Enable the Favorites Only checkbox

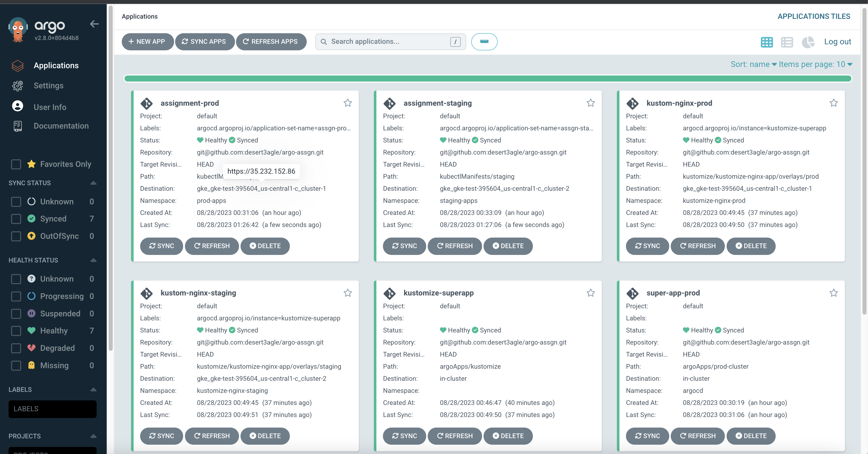click(x=16, y=164)
